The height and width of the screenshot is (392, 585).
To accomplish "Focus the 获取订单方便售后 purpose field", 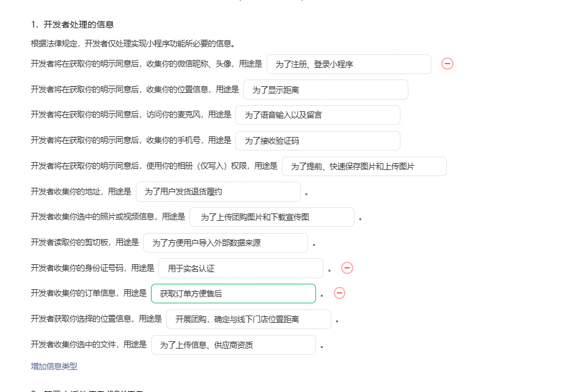I will pos(234,294).
